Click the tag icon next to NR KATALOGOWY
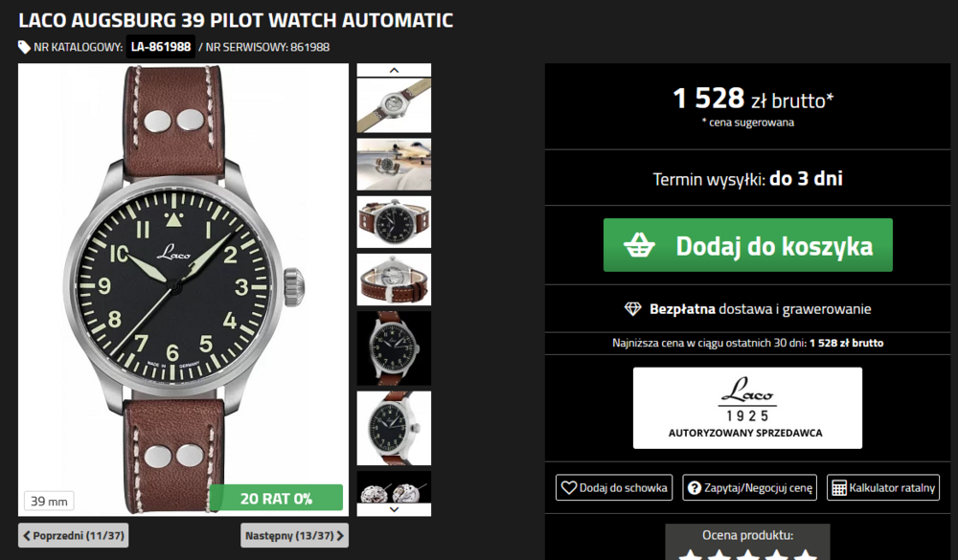 pyautogui.click(x=25, y=47)
